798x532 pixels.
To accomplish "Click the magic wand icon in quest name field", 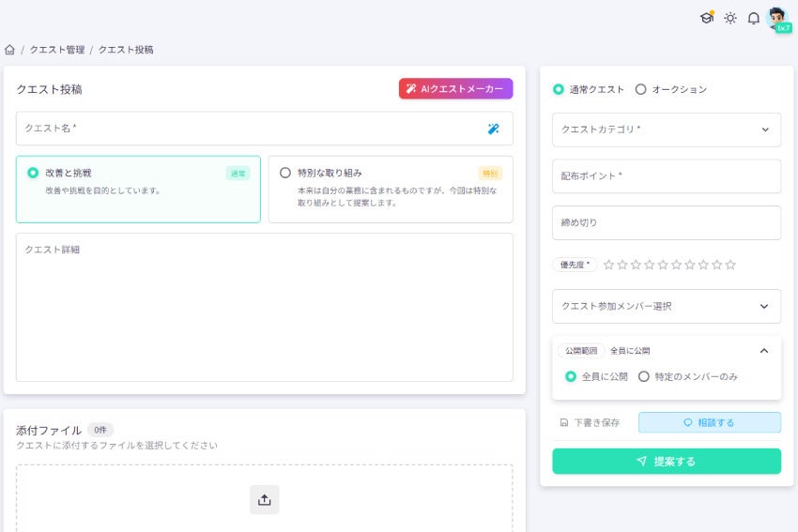I will (493, 129).
